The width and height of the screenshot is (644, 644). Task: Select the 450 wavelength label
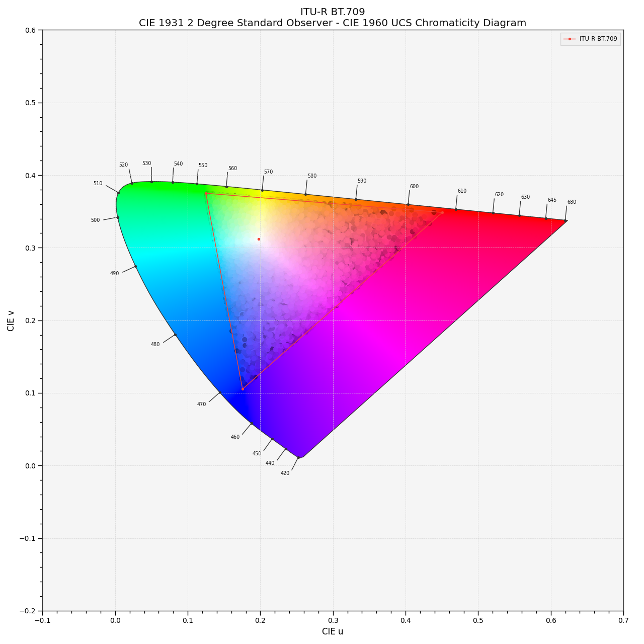click(257, 454)
